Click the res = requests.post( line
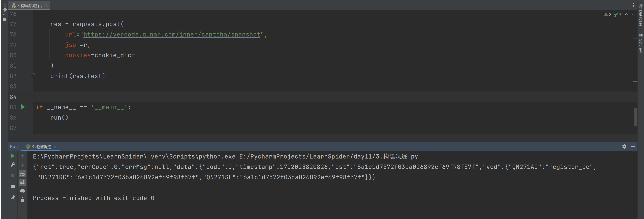Viewport: 644px width, 219px height. [x=87, y=24]
